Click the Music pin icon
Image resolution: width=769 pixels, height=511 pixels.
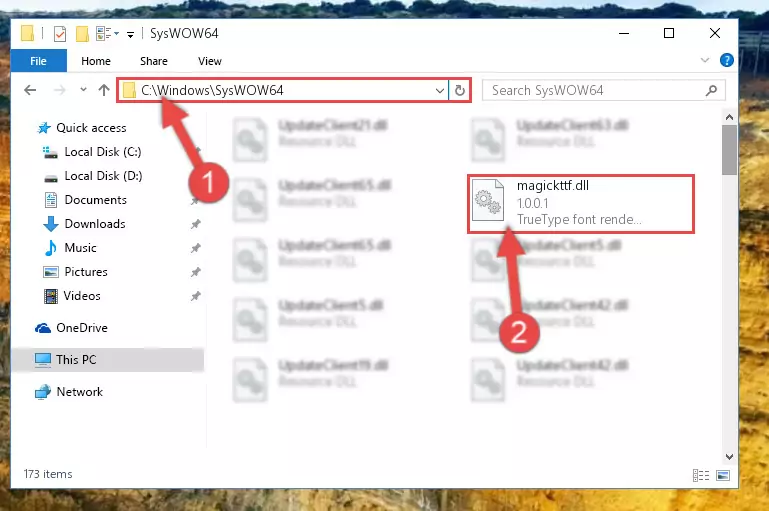point(196,248)
